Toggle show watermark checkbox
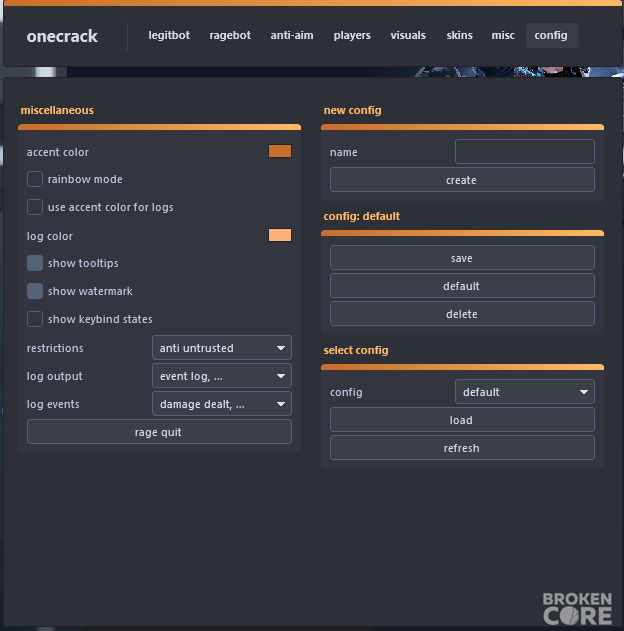624x631 pixels. coord(35,291)
